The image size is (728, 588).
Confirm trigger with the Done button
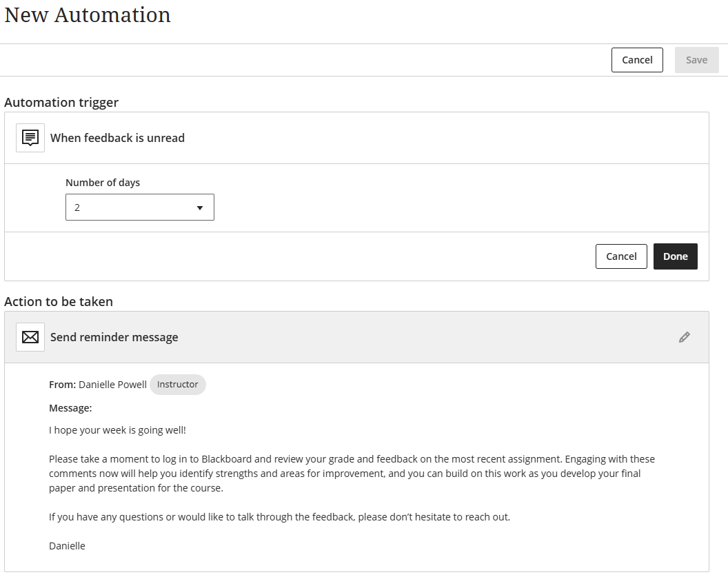pyautogui.click(x=675, y=256)
